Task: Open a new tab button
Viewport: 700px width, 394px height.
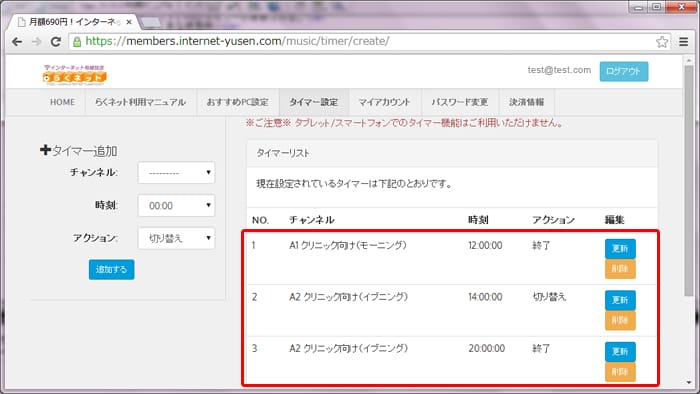Action: click(150, 22)
